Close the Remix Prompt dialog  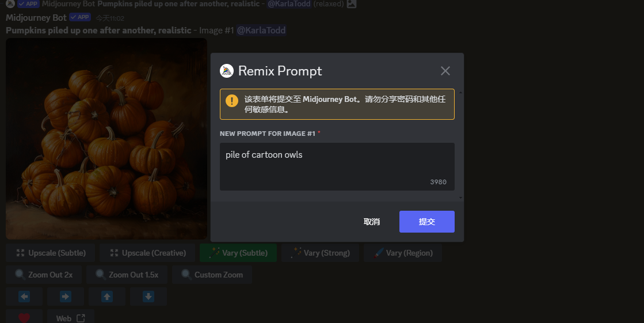pos(445,71)
